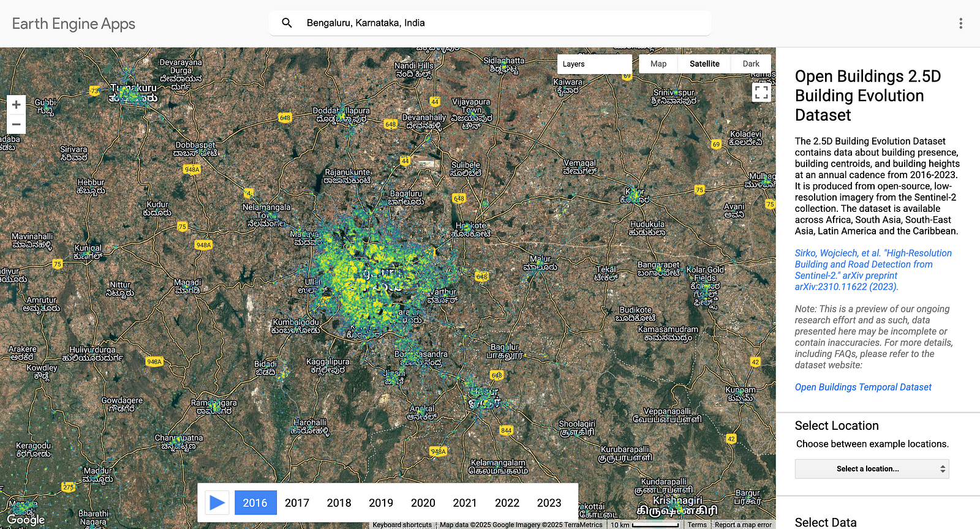The image size is (980, 529).
Task: Select year 2022 on timeline
Action: (x=507, y=503)
